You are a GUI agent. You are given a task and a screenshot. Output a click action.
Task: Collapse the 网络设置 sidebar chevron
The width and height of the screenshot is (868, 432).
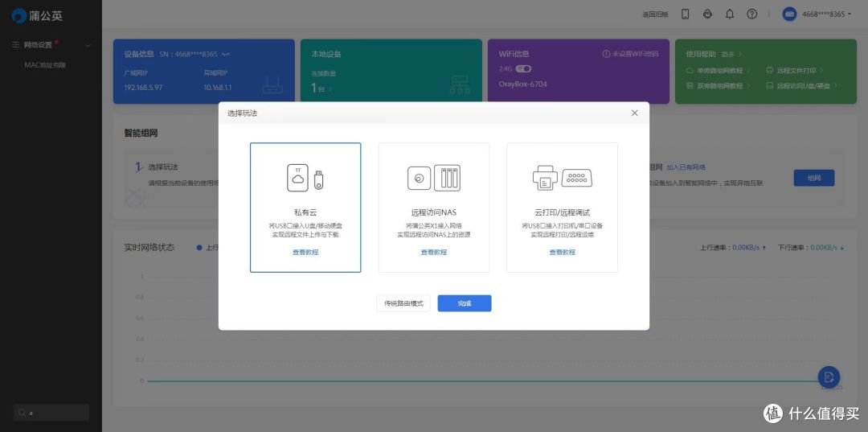[88, 45]
